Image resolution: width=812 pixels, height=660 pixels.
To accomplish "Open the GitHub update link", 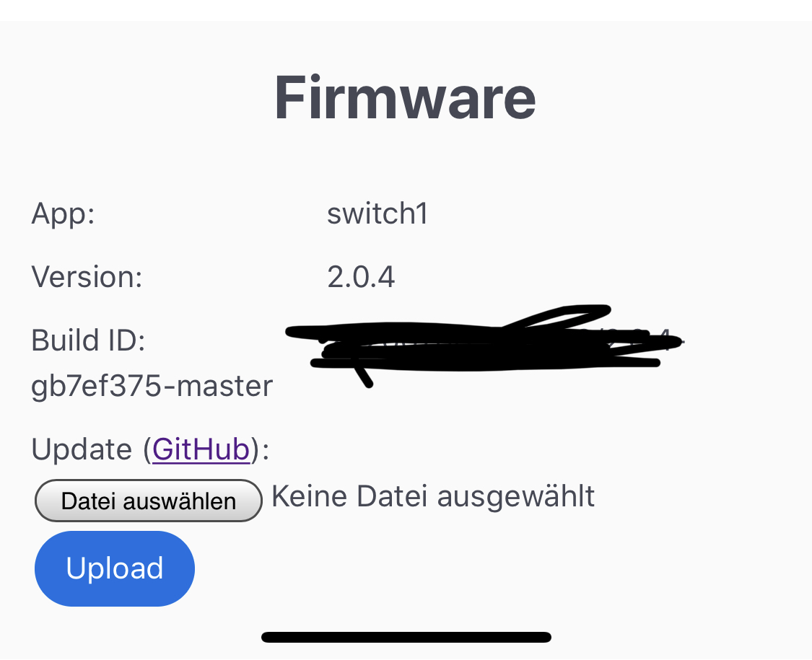I will coord(201,449).
